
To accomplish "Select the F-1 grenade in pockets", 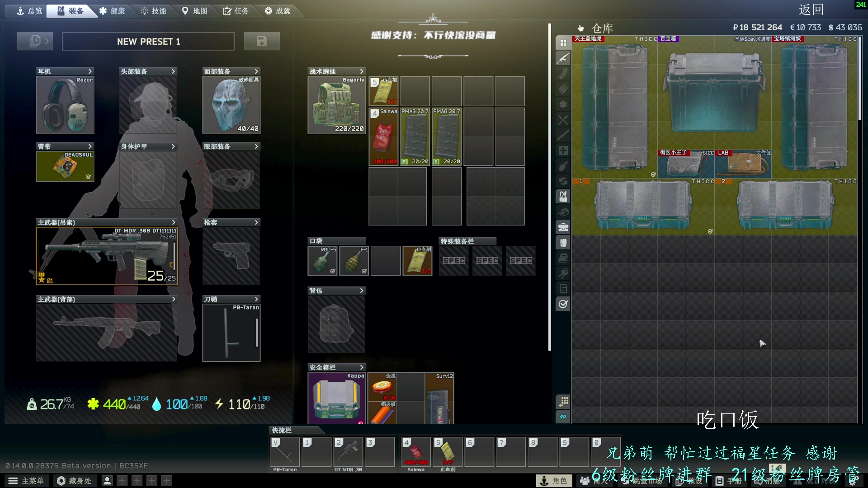I will click(354, 261).
